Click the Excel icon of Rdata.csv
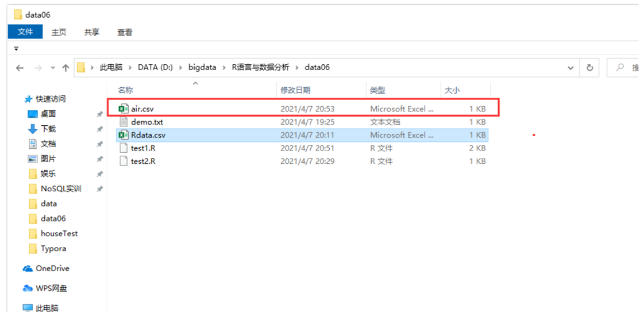This screenshot has height=316, width=644. point(123,135)
